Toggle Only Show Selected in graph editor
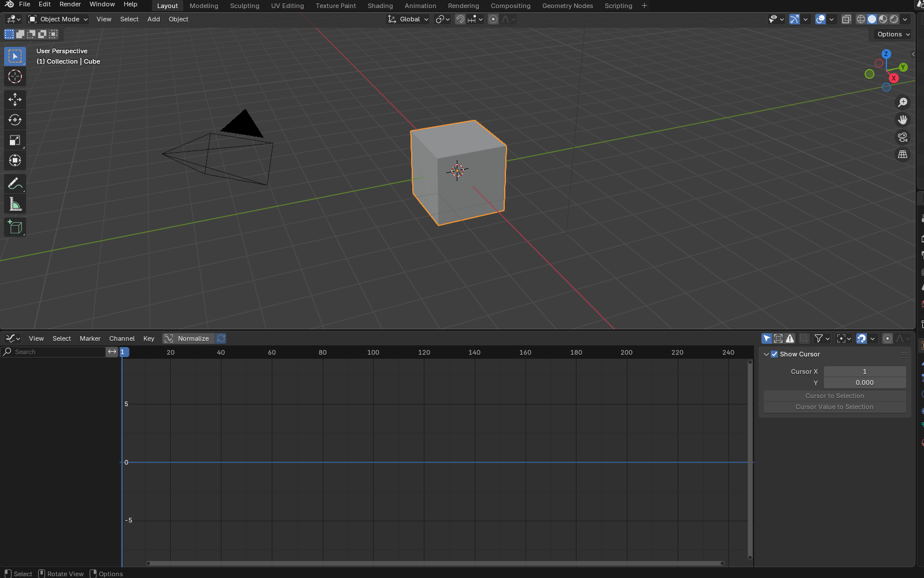Screen dimensions: 924x578 click(x=767, y=338)
